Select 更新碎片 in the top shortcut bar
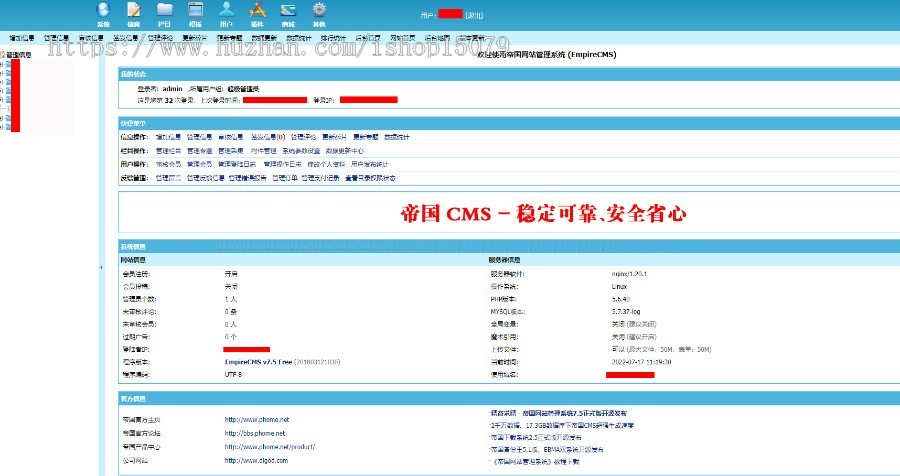 coord(195,38)
